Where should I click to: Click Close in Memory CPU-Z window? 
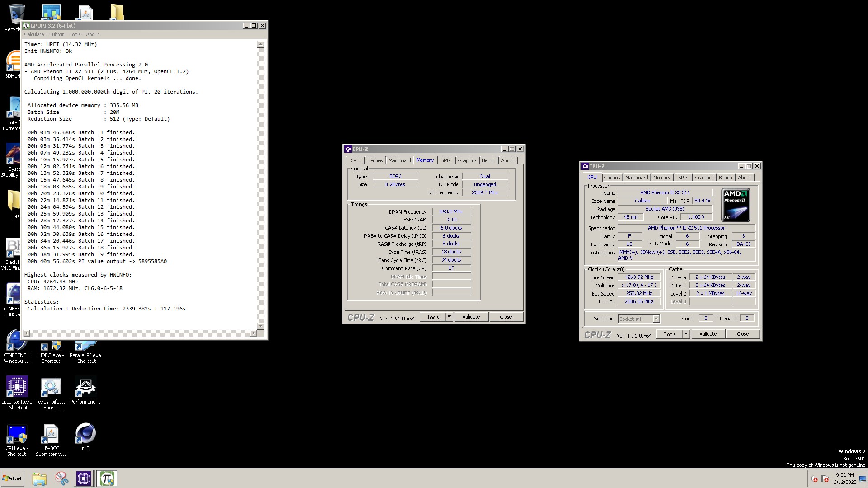coord(506,317)
